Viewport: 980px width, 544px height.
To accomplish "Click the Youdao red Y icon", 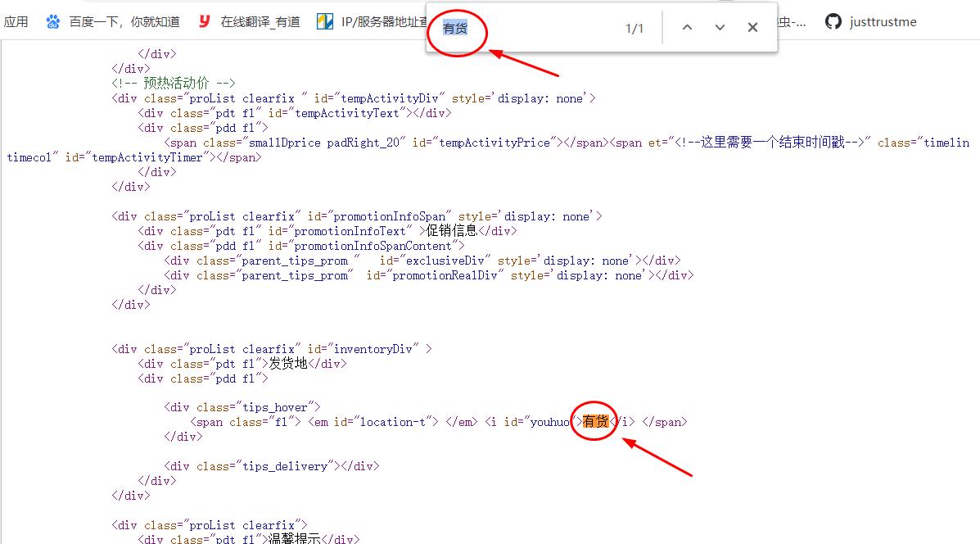I will tap(204, 22).
